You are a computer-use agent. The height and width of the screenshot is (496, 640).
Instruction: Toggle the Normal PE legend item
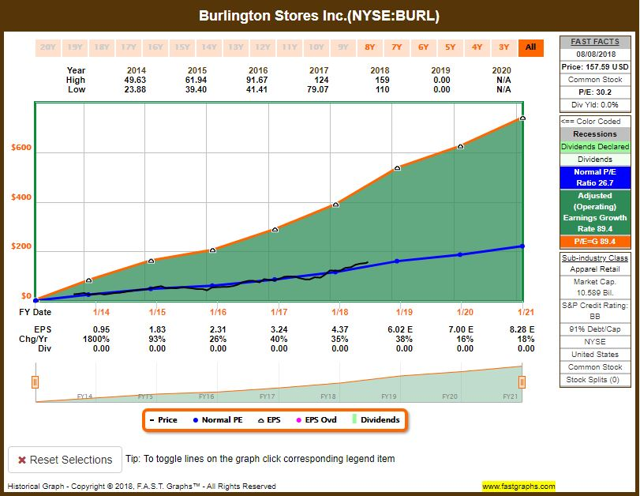pyautogui.click(x=218, y=420)
